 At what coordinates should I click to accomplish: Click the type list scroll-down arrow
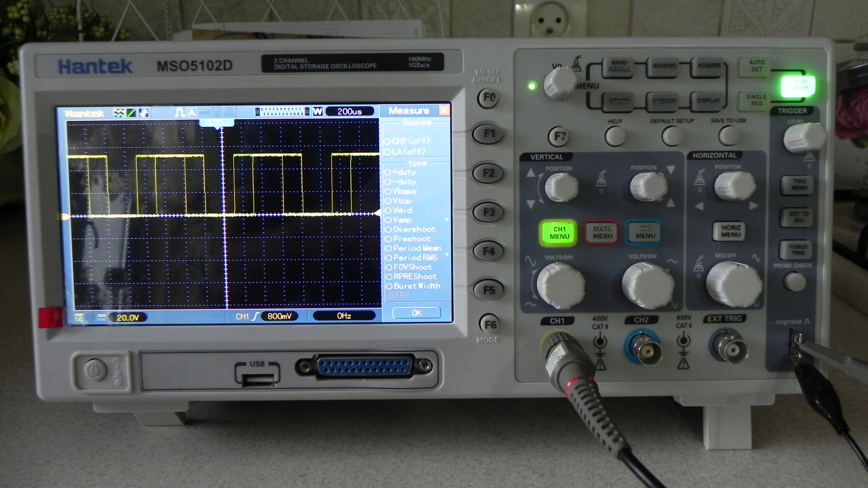point(447,255)
